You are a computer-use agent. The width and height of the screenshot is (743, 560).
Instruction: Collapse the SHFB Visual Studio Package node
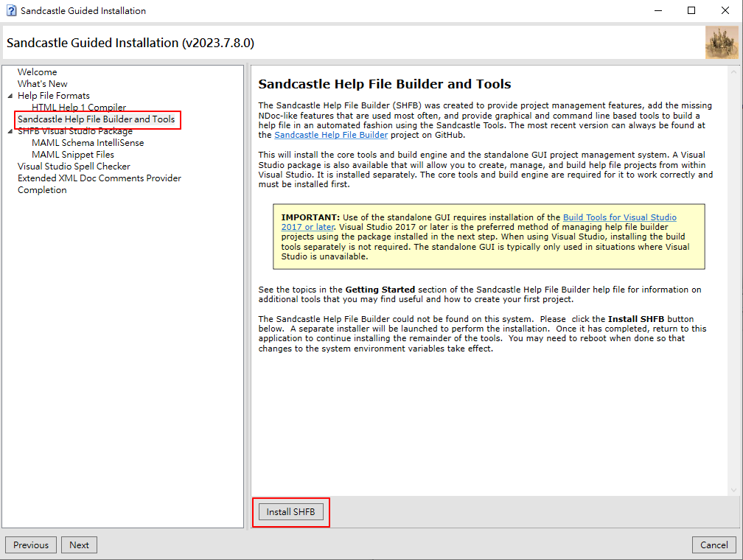click(x=10, y=131)
